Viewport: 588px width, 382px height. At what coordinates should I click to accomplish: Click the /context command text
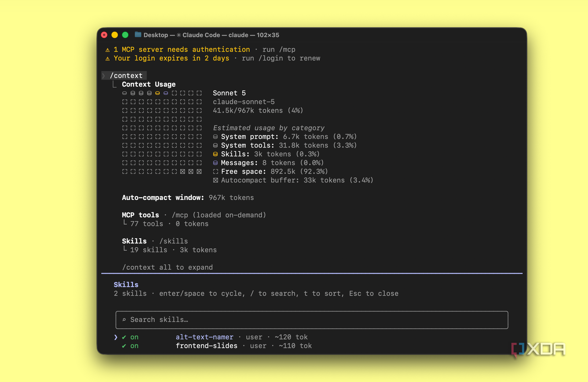126,76
